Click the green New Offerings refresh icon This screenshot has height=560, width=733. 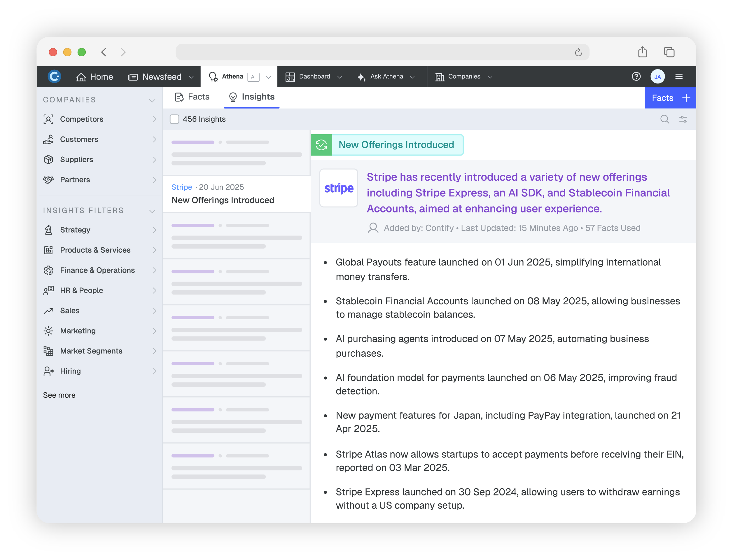[321, 145]
